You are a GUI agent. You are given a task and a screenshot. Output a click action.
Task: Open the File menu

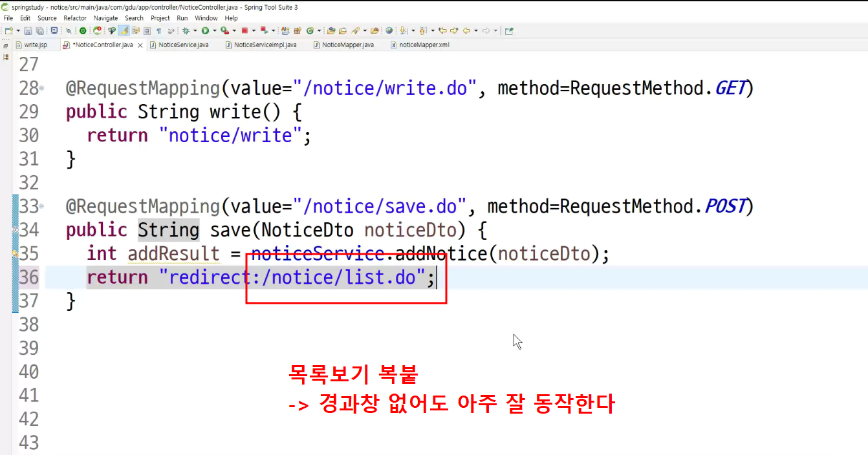tap(8, 18)
